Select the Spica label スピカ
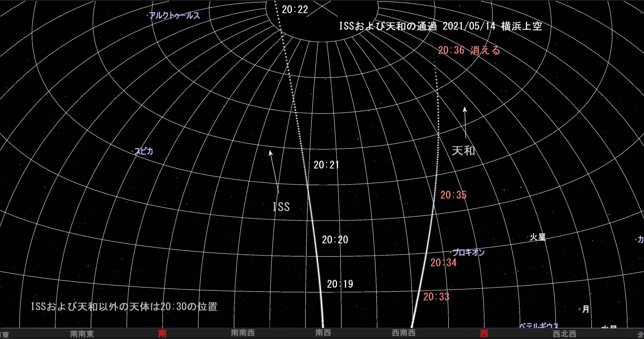This screenshot has height=339, width=644. [144, 151]
